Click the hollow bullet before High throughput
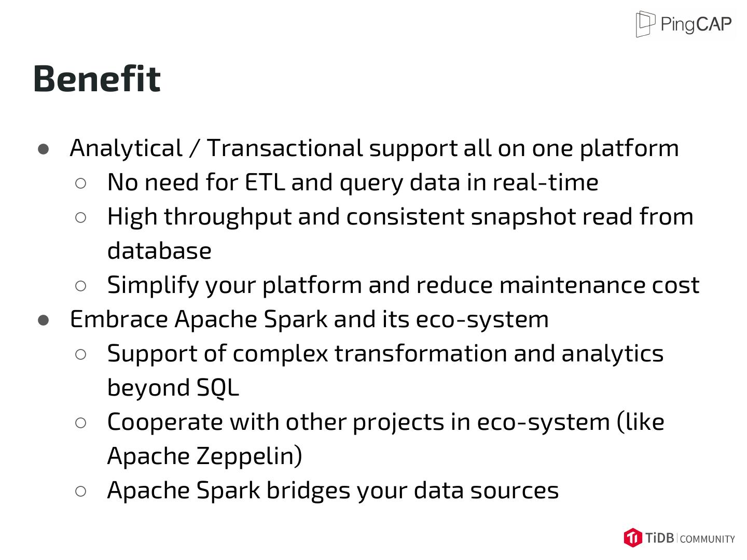Viewport: 747px width, 560px height. (80, 217)
